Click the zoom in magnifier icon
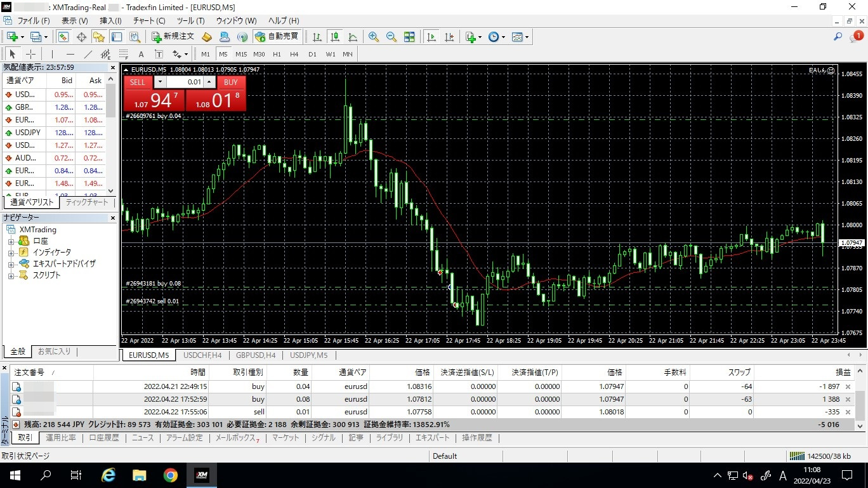The width and height of the screenshot is (868, 488). (x=374, y=37)
